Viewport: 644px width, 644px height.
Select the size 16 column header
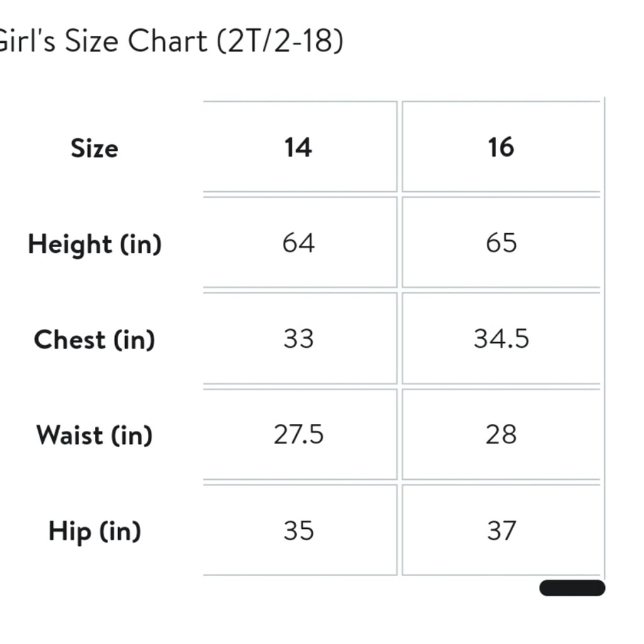coord(501,148)
